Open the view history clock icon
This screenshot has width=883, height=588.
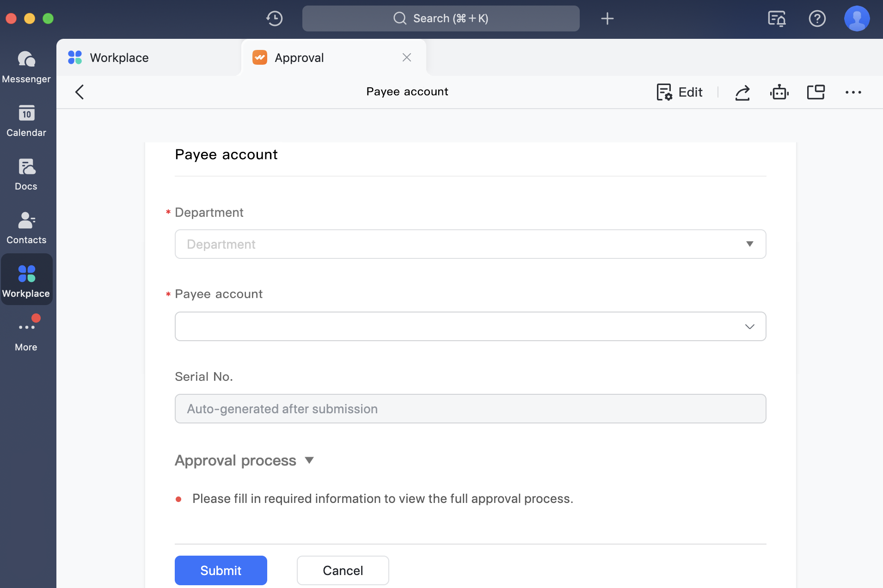tap(274, 18)
